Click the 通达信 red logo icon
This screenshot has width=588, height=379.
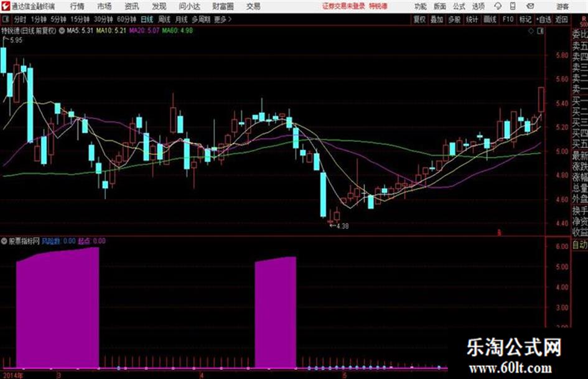click(6, 6)
